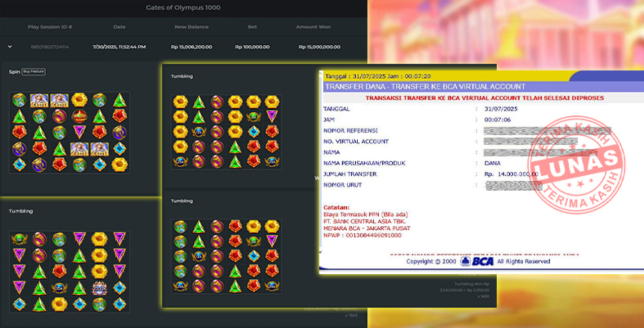
Task: Click the 'Amount Won' column header
Action: [313, 27]
